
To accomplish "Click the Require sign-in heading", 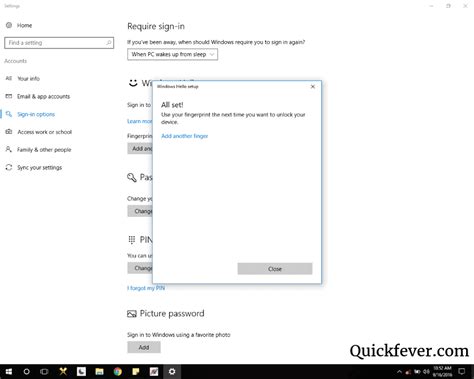I will coord(156,26).
